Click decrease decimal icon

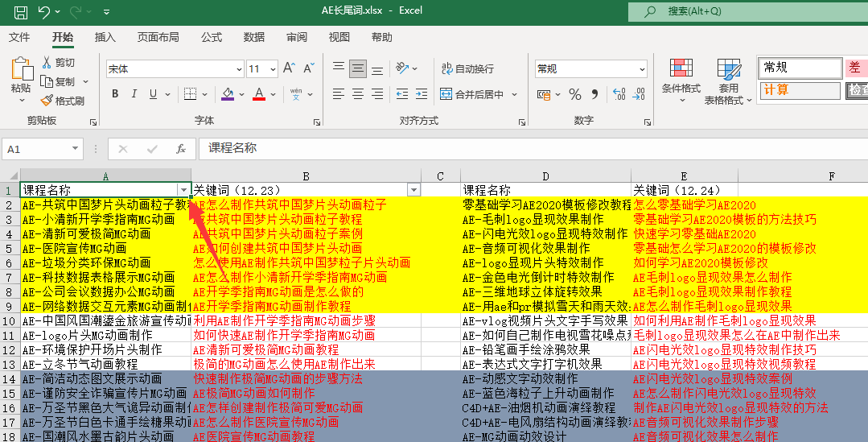pos(639,94)
